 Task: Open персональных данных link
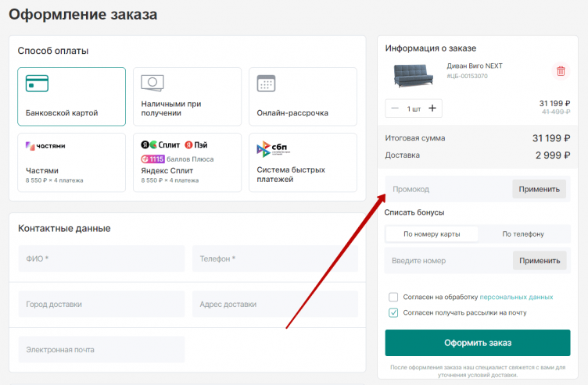point(516,297)
